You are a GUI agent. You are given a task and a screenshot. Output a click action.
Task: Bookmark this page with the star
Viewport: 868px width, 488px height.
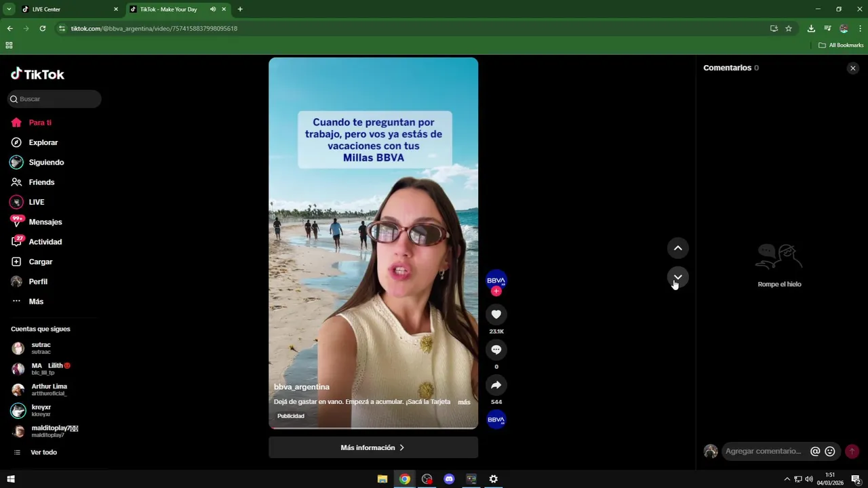[789, 28]
